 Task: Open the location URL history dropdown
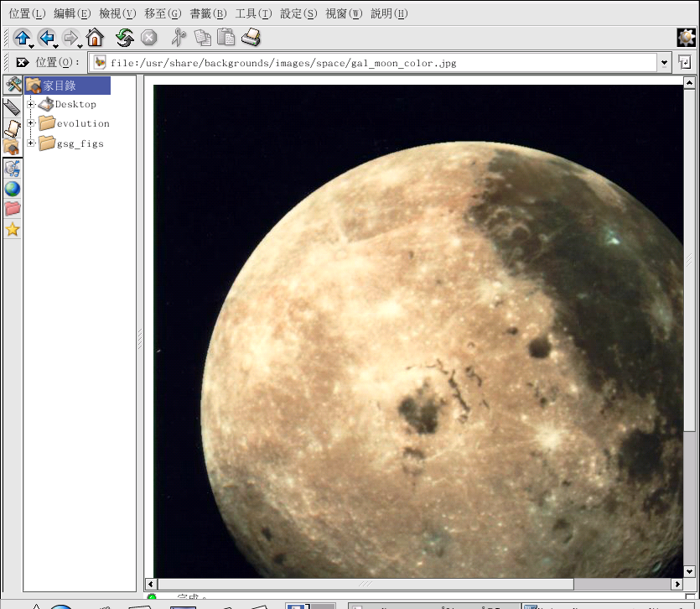664,63
